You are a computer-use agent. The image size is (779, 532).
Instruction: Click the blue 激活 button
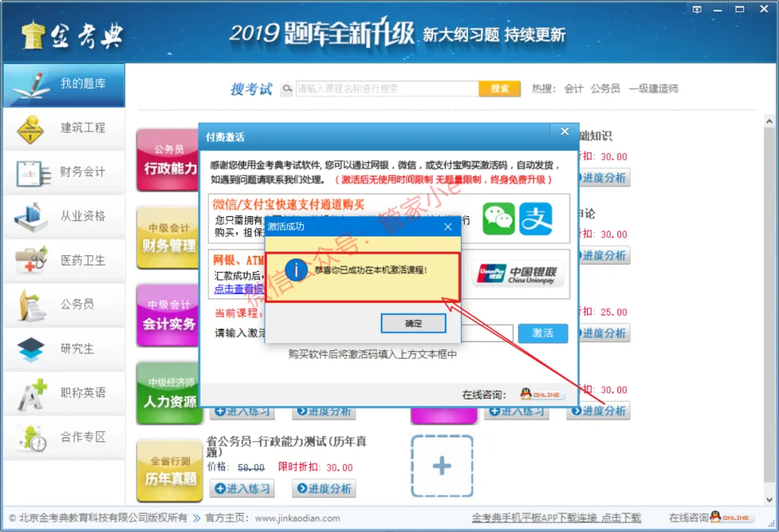pyautogui.click(x=542, y=333)
